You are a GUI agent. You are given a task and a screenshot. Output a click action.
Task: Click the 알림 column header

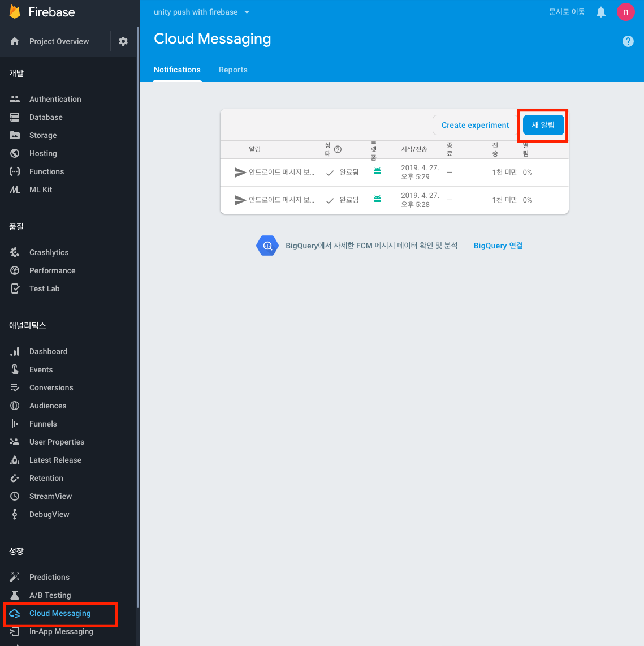254,149
